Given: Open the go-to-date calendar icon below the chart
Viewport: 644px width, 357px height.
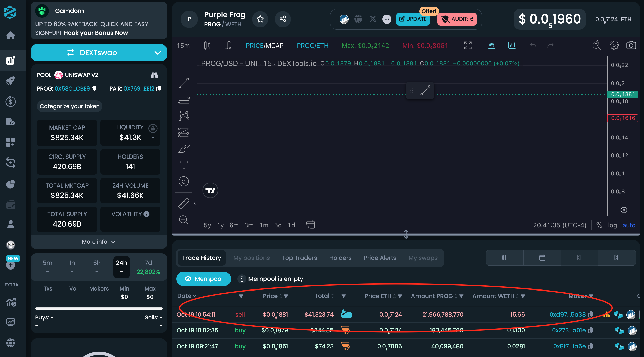Looking at the screenshot, I should [310, 225].
